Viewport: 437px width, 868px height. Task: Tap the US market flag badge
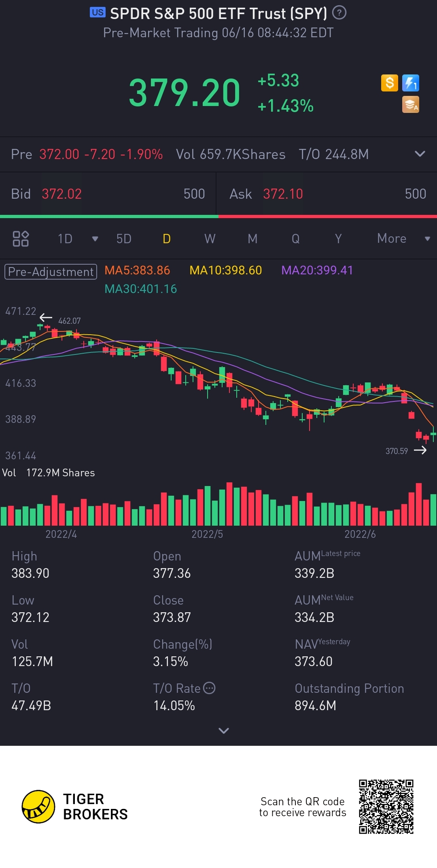pos(98,12)
